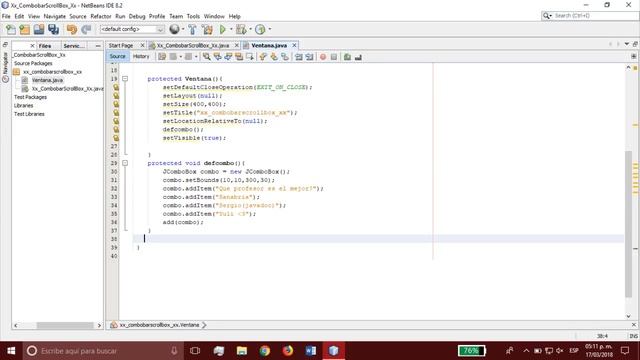Close the Start Page tab

coord(142,45)
